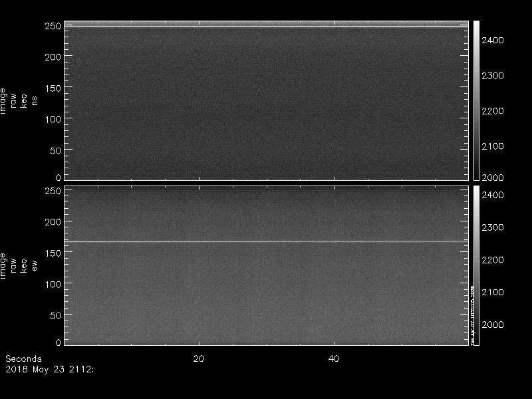Image resolution: width=532 pixels, height=399 pixels.
Task: Click the 100 tick label of the ew panel
Action: click(x=53, y=284)
